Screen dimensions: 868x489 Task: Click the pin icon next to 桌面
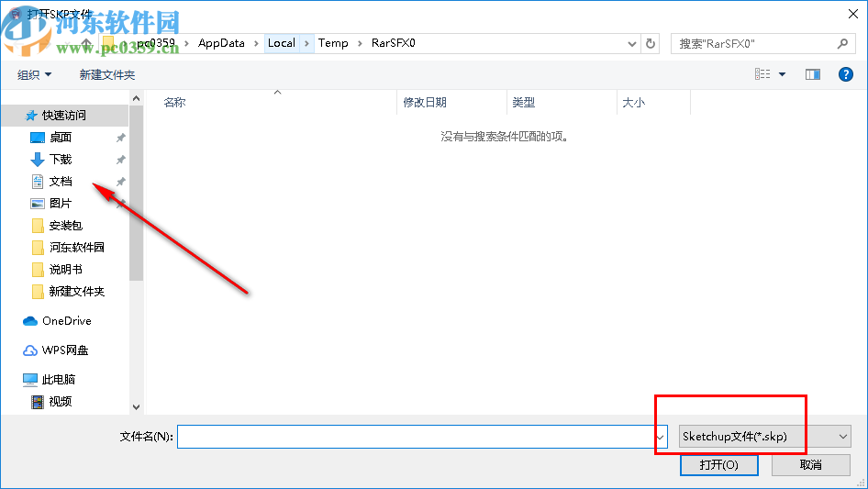click(120, 138)
